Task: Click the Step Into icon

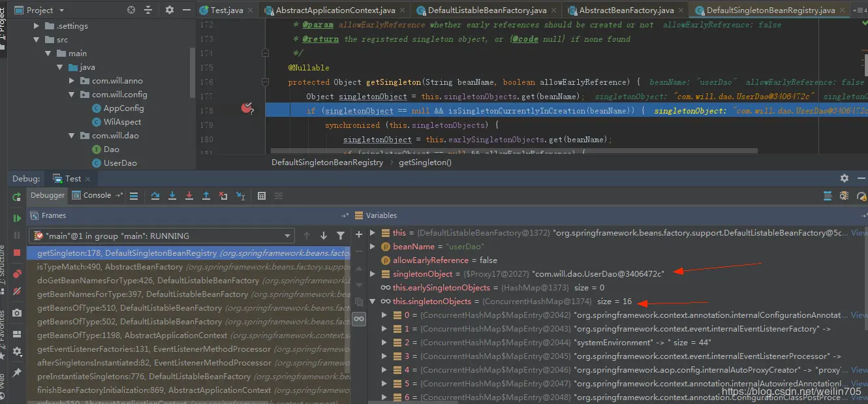Action: tap(172, 195)
